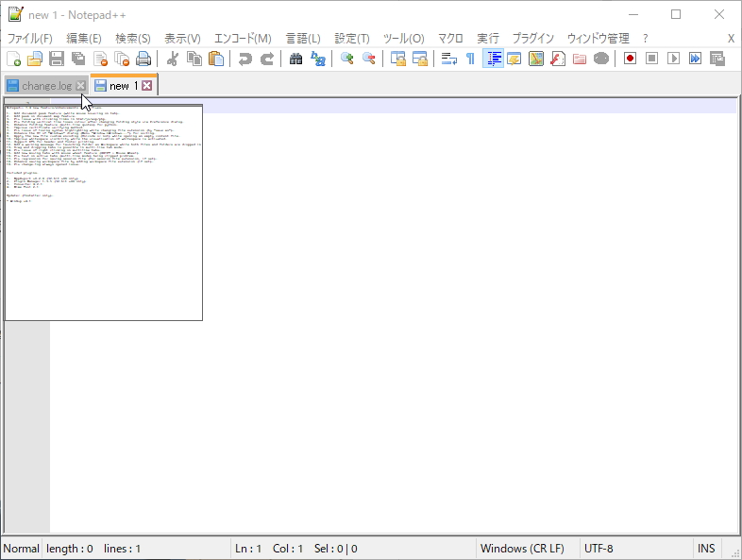
Task: Click the grey monitoring toolbar icon
Action: 601,59
